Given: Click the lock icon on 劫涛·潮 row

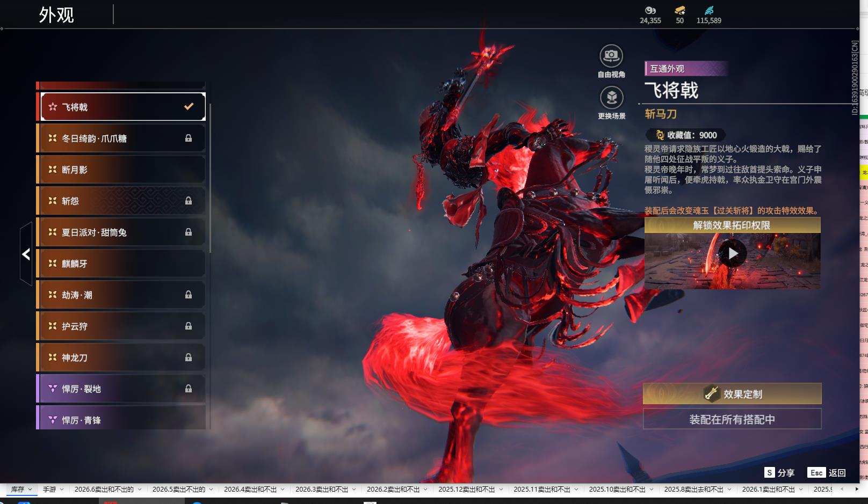Looking at the screenshot, I should coord(189,295).
